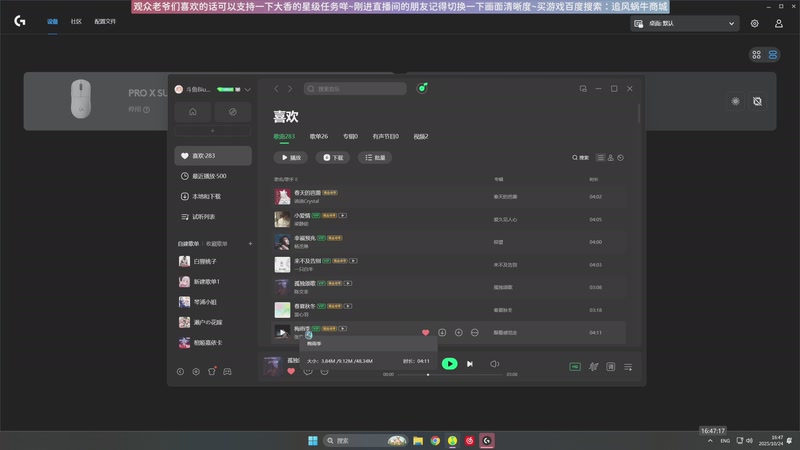This screenshot has width=800, height=450.
Task: Toggle the HQ sound quality badge
Action: [x=575, y=367]
